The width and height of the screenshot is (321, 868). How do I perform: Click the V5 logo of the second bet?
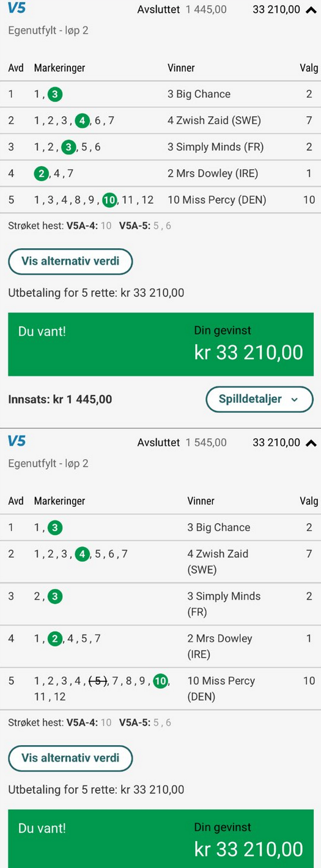pos(17,441)
